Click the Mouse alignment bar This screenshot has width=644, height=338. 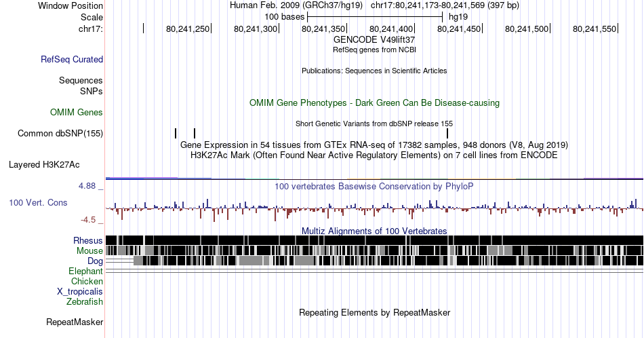pyautogui.click(x=374, y=250)
